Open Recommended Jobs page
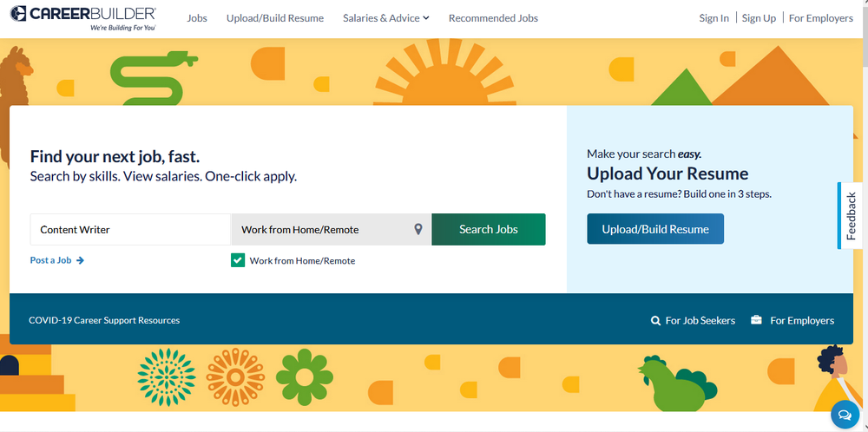Screen dimensions: 868x432 (x=493, y=18)
